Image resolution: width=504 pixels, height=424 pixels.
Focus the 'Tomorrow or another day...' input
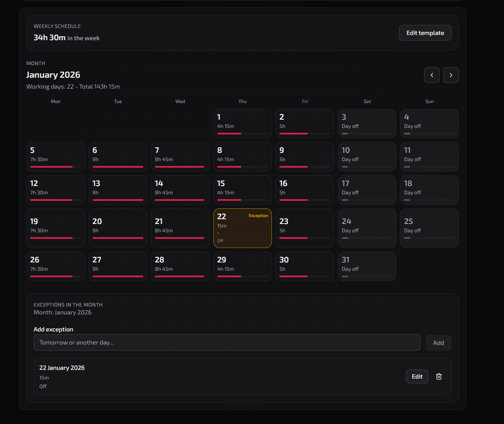click(x=227, y=342)
